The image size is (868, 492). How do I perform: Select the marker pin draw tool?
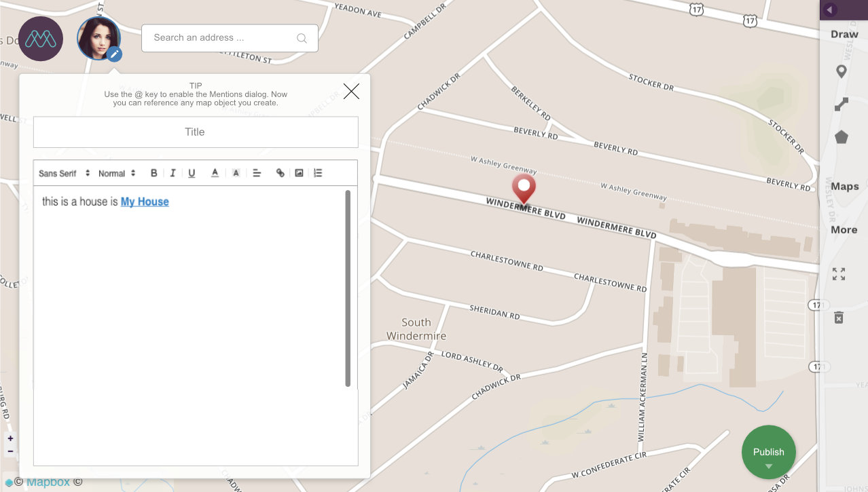point(842,71)
